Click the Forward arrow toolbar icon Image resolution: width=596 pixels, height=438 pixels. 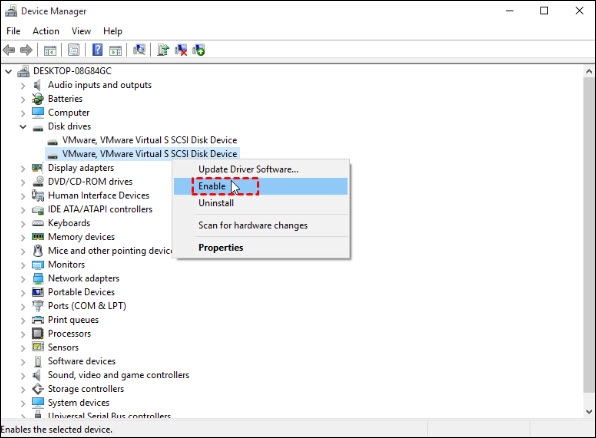[26, 50]
